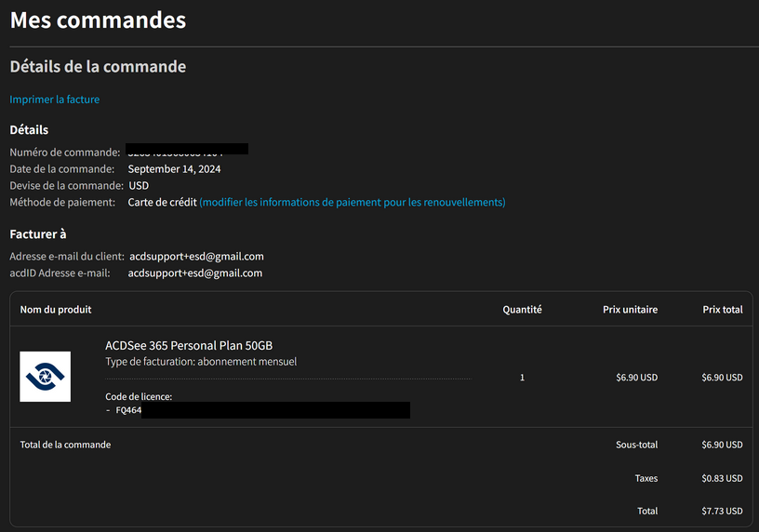Click the 'Numéro de commande:' label
The image size is (759, 532).
coord(65,152)
